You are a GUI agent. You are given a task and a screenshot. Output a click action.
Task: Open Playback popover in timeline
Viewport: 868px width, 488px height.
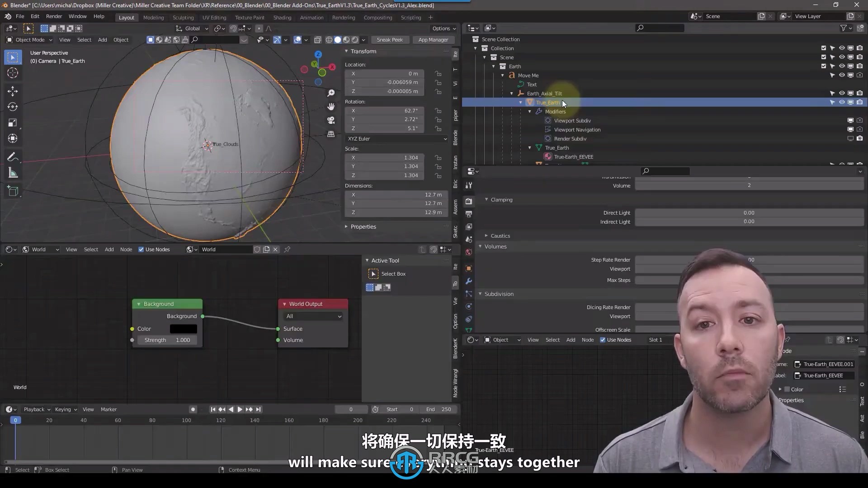(x=37, y=409)
